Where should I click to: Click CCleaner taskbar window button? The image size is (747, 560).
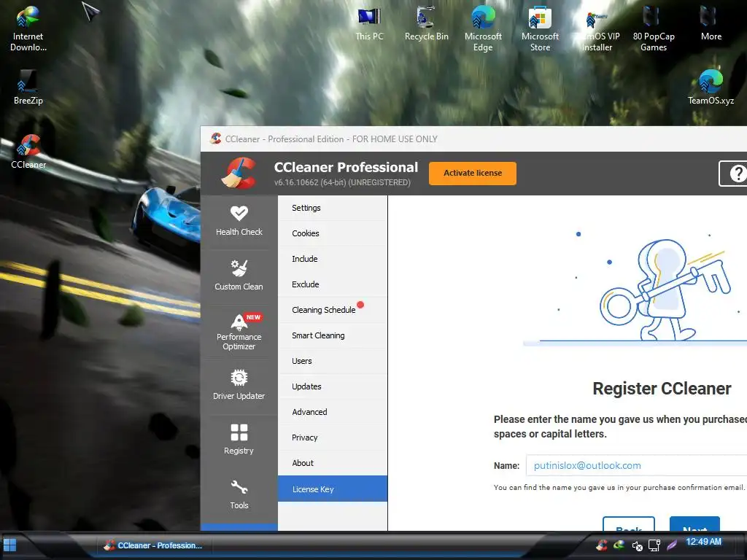153,545
